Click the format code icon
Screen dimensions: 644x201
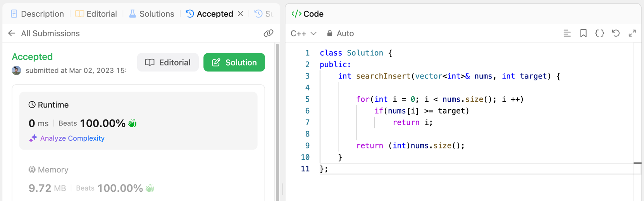click(567, 33)
